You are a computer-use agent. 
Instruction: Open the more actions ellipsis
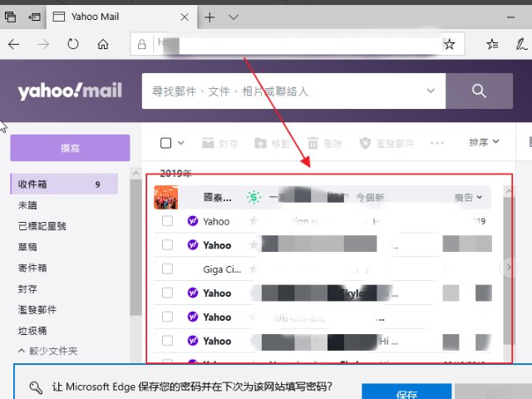[x=437, y=143]
